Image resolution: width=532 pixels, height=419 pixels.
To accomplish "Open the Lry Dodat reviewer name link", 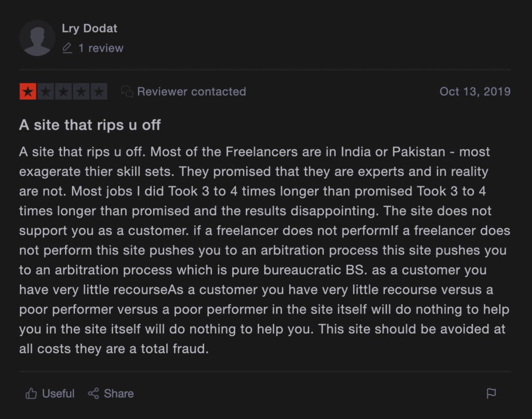I will 89,28.
